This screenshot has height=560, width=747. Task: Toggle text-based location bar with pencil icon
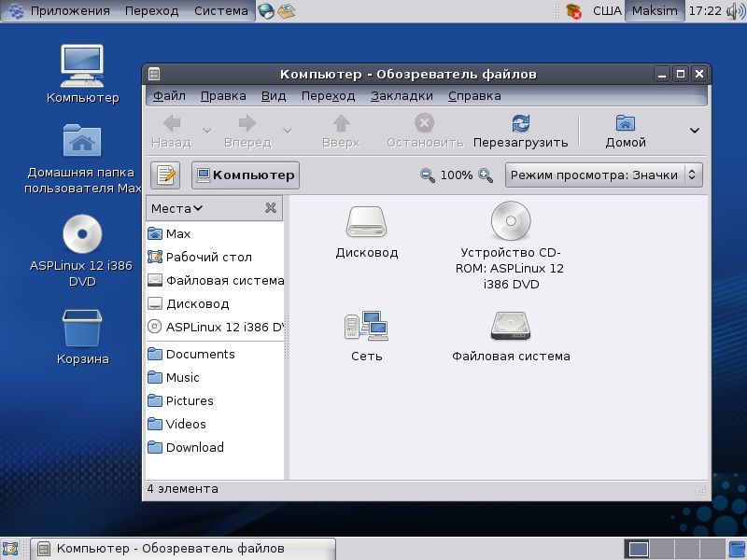pos(165,175)
